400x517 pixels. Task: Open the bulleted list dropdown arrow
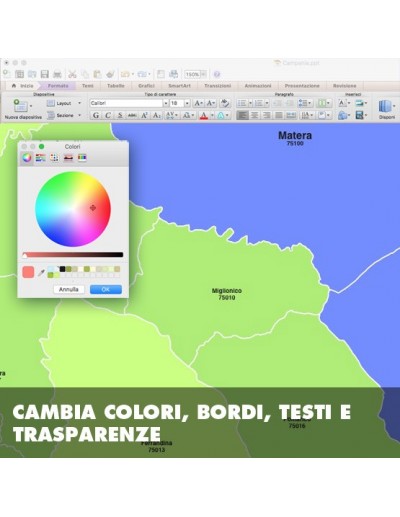click(x=250, y=103)
